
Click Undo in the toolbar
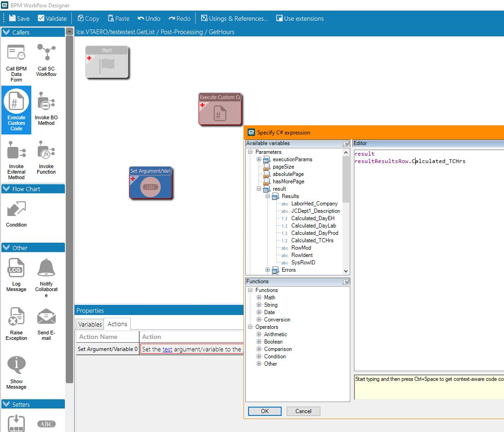coord(149,18)
